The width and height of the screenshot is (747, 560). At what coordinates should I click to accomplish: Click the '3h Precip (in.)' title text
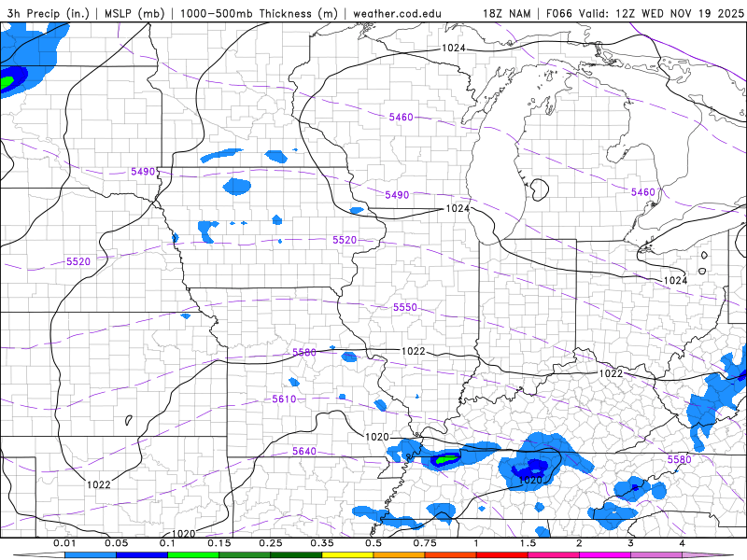click(49, 13)
